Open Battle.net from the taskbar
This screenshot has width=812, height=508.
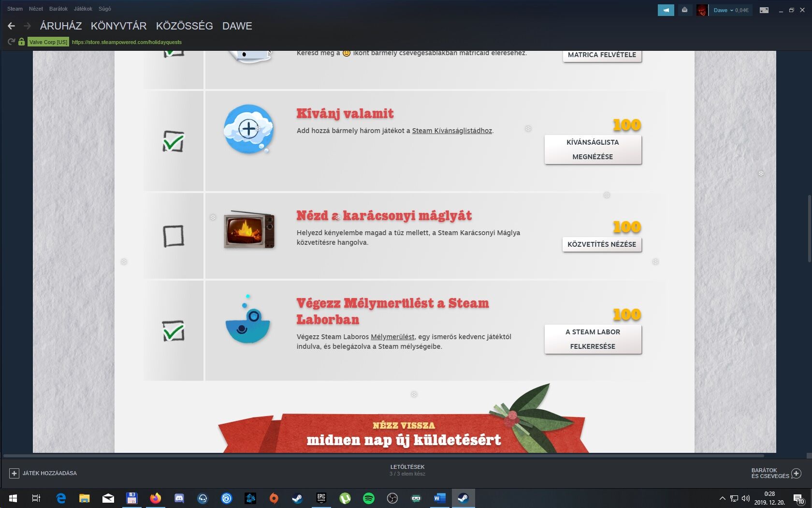pos(250,498)
